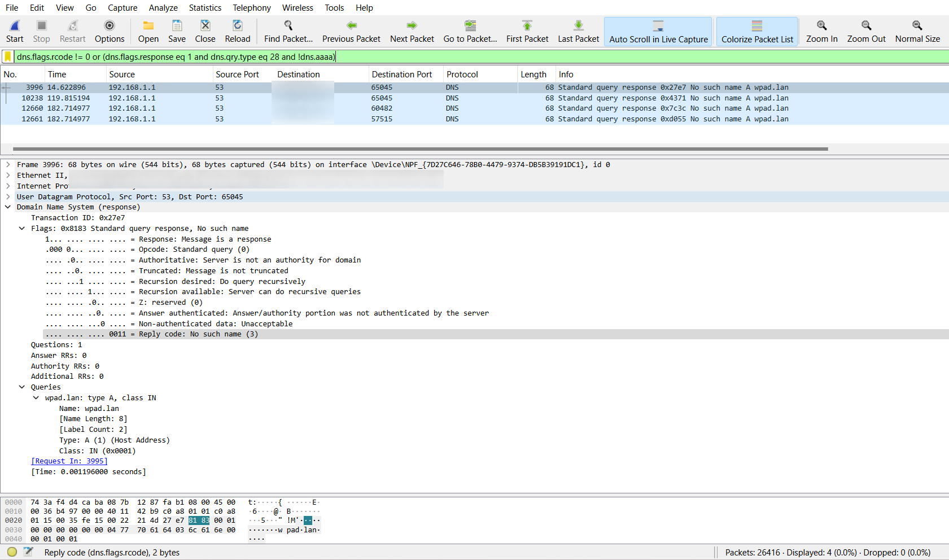Jump to the First Packet
The image size is (949, 560).
click(x=527, y=25)
